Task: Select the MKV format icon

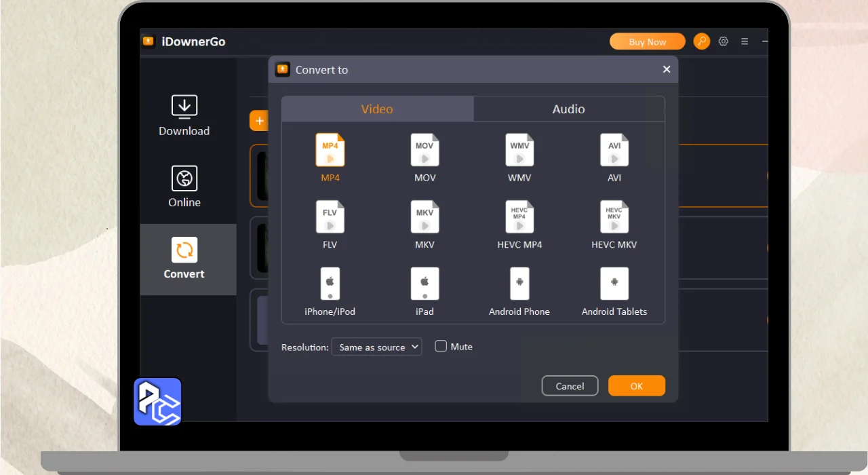Action: pos(425,217)
